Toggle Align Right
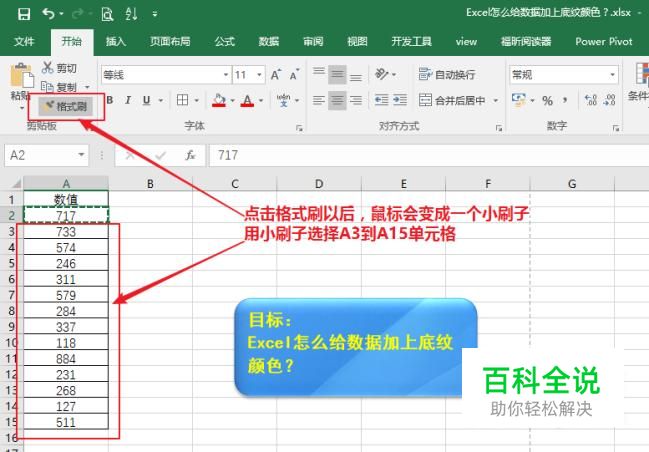This screenshot has width=649, height=452. [356, 100]
